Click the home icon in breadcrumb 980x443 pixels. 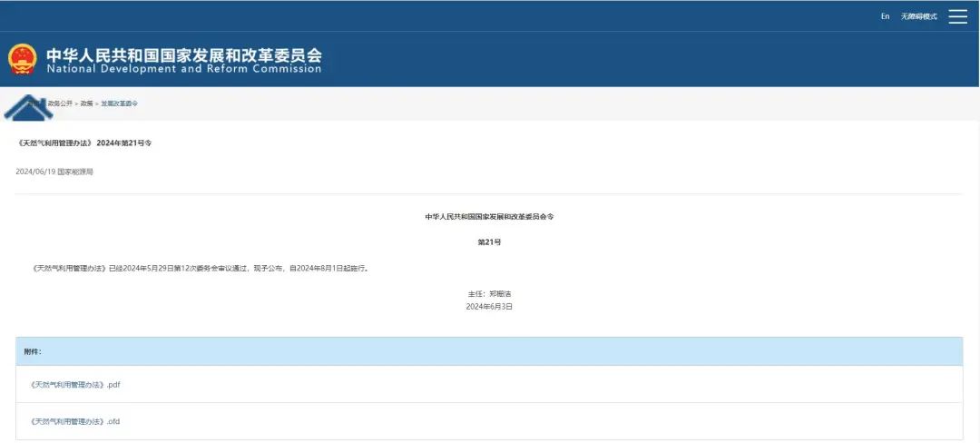point(27,104)
